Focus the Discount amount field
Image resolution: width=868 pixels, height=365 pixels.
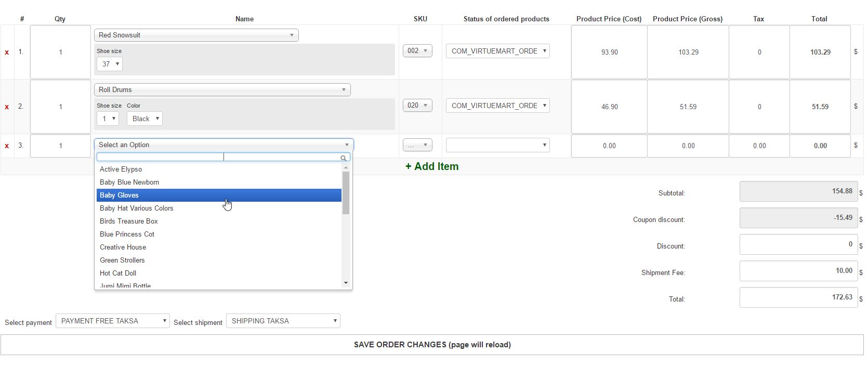(798, 245)
